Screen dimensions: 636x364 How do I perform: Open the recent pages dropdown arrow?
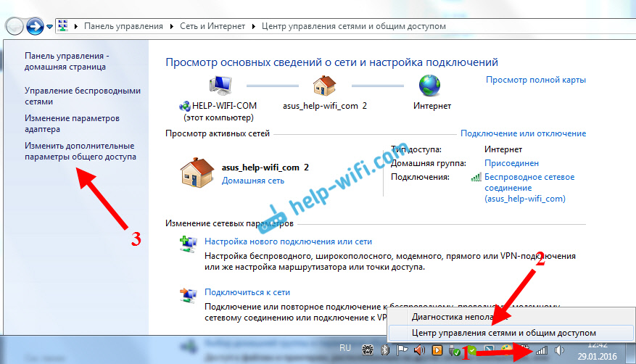(49, 27)
